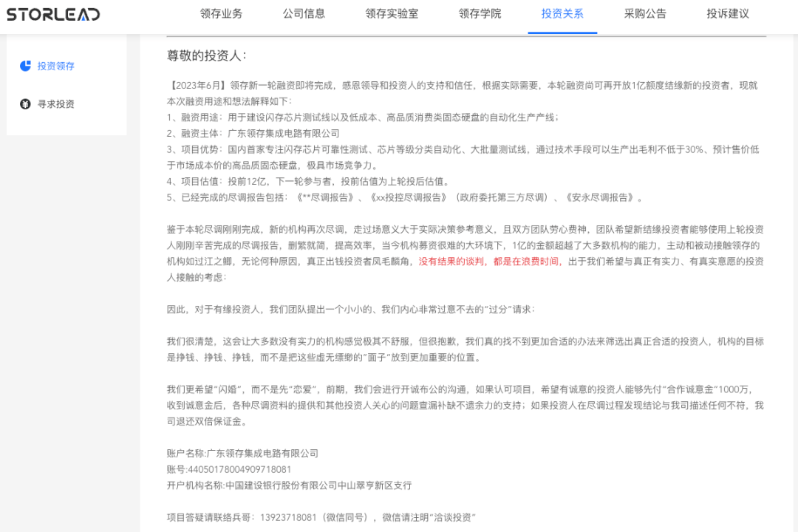Click the 开户机构名称 bank line
This screenshot has height=532, width=798.
click(289, 485)
